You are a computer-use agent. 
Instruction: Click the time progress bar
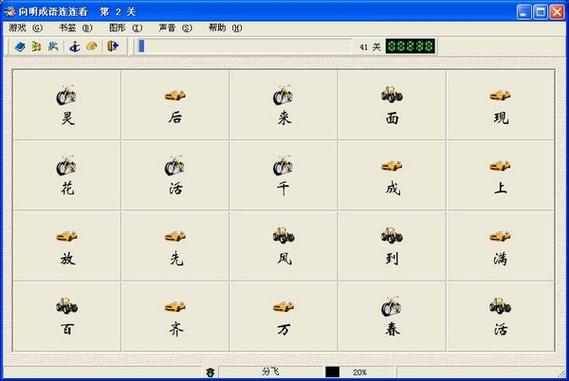[244, 46]
